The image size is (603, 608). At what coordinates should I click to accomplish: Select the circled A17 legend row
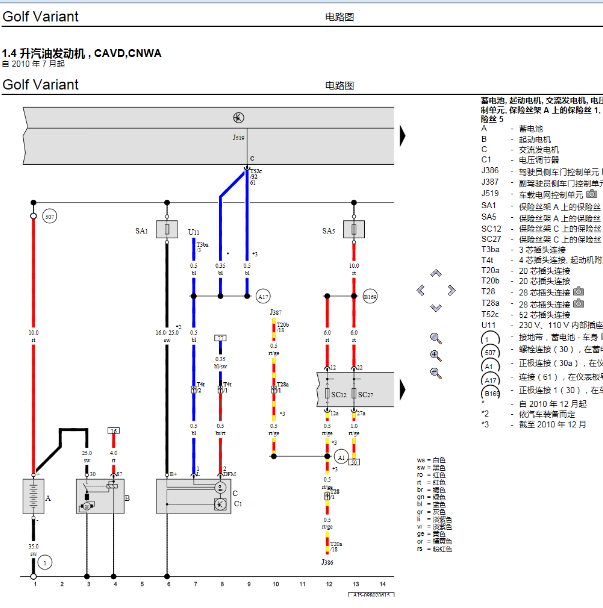pyautogui.click(x=542, y=377)
